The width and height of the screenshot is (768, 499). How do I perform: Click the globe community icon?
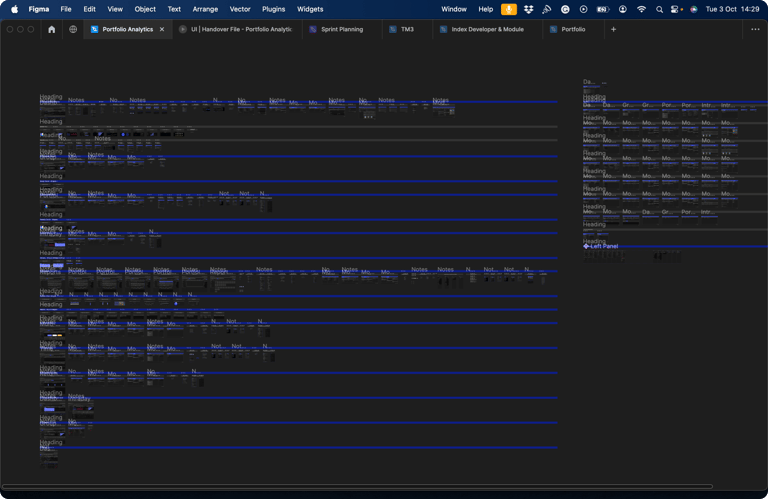pos(73,30)
